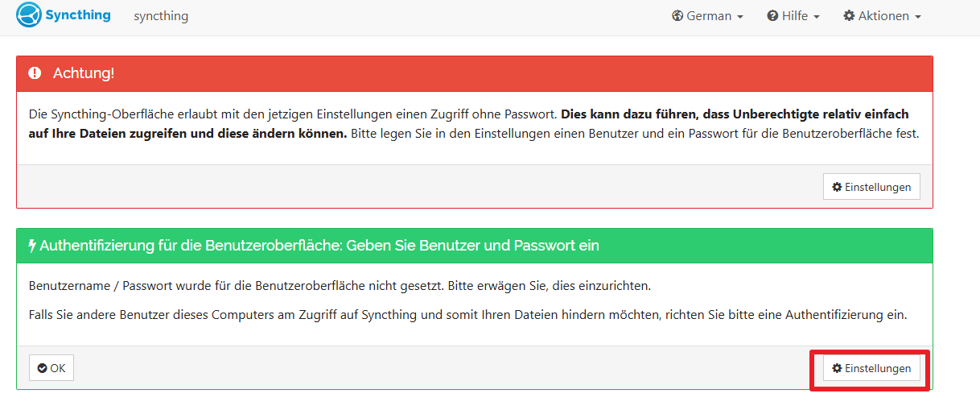Dismiss the authentication notice with OK
The height and width of the screenshot is (410, 980).
[x=51, y=368]
